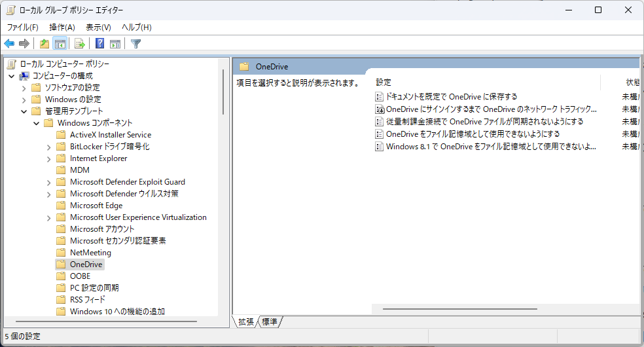This screenshot has height=347, width=644.
Task: Click the settings list horizontal scrollbar
Action: (460, 309)
